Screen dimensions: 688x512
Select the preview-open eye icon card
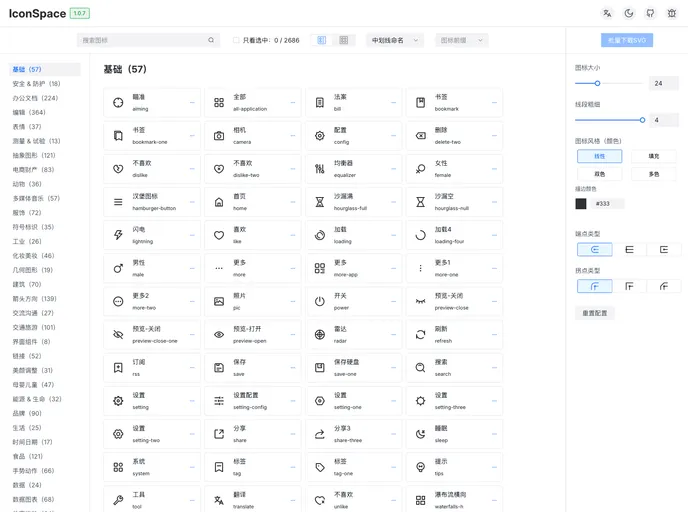point(253,334)
